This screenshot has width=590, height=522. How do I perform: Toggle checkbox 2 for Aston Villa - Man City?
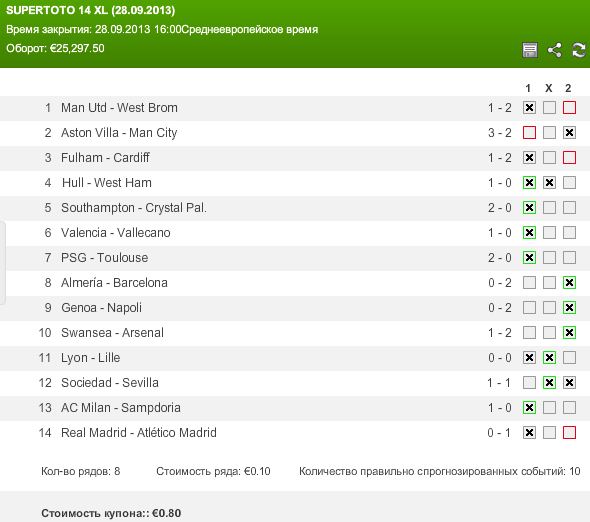click(x=569, y=132)
